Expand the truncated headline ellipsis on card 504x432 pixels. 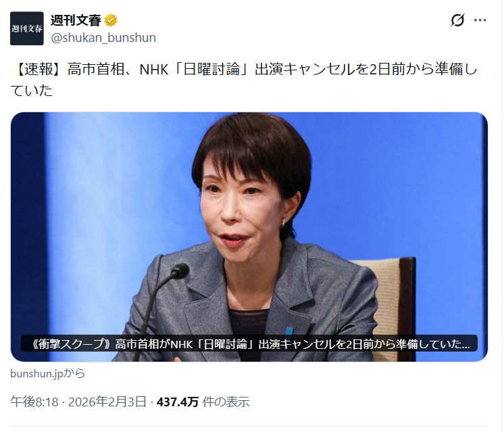465,344
